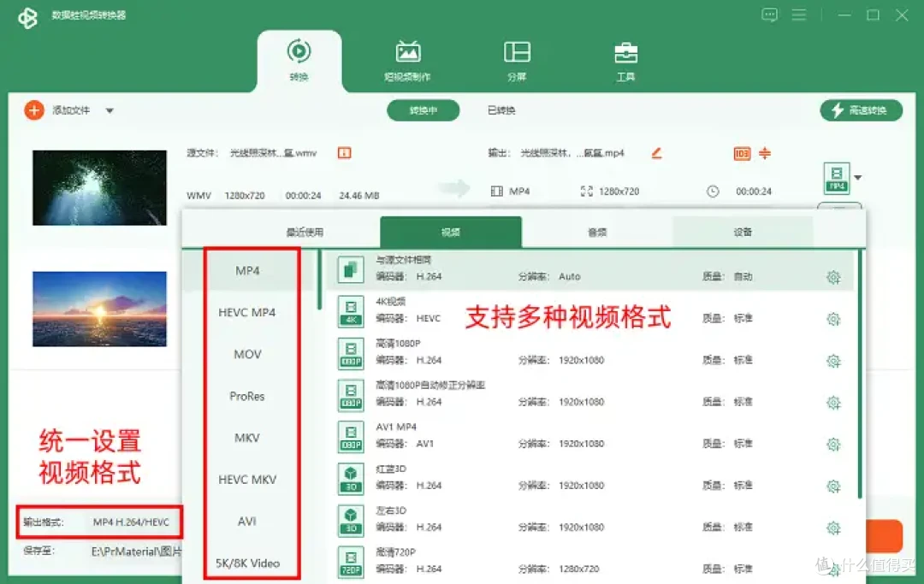This screenshot has width=924, height=584.
Task: Select the 4K视频 preset title text
Action: tap(391, 302)
